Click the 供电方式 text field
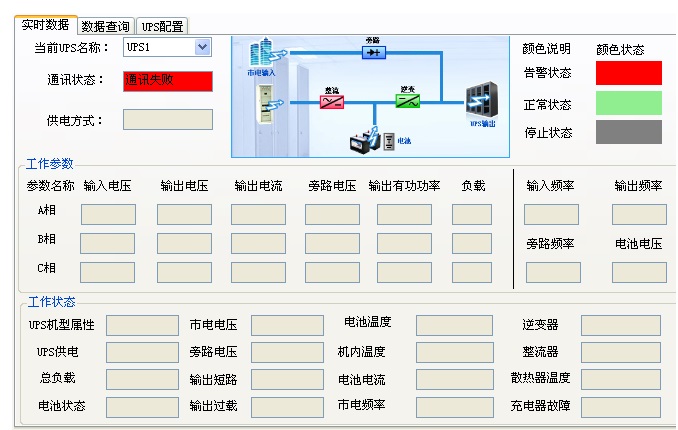678x430 pixels. tap(167, 120)
